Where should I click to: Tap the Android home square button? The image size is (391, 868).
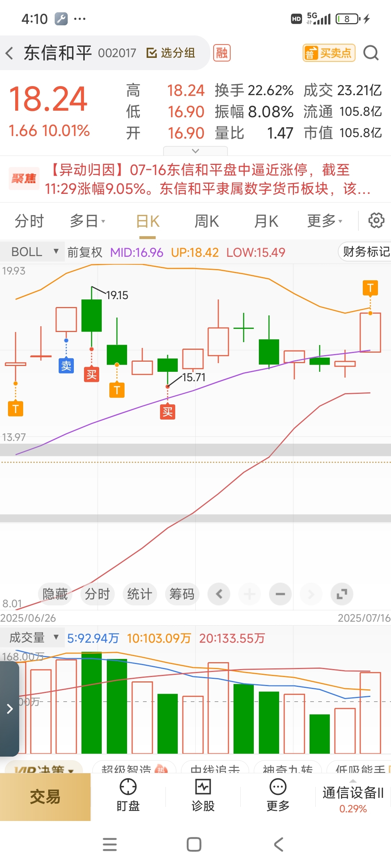[194, 844]
